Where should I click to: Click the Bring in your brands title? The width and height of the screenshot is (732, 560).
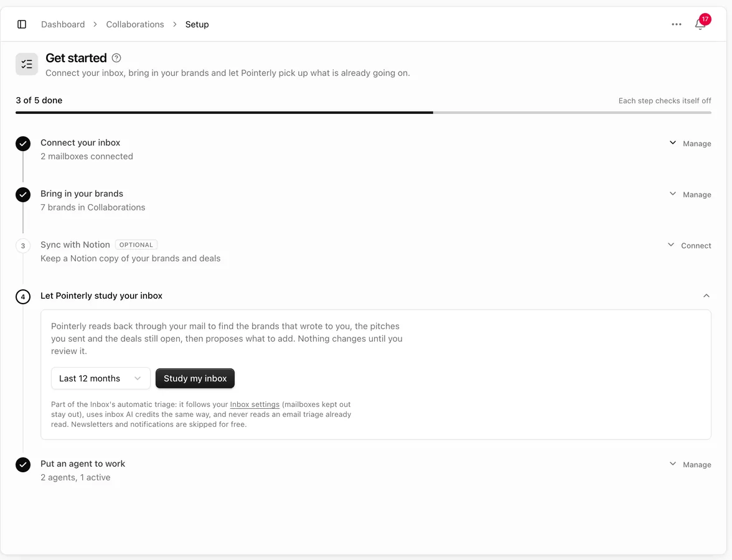[82, 194]
